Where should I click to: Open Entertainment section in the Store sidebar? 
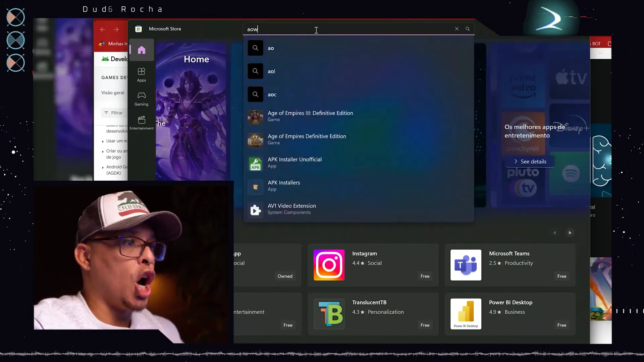click(142, 123)
